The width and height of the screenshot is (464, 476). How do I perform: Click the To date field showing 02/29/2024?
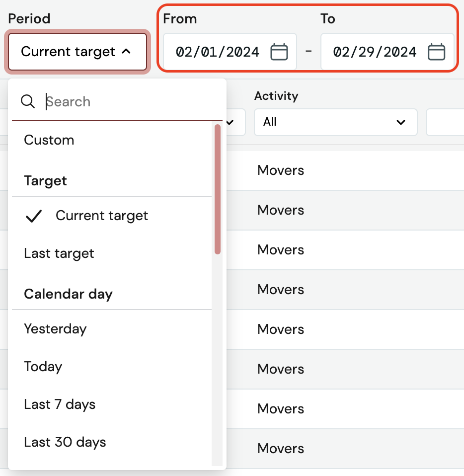375,52
